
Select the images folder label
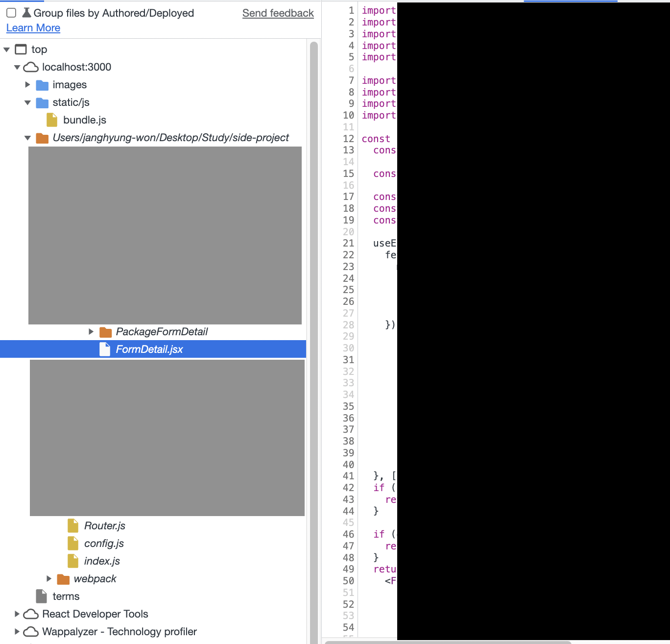[x=70, y=85]
